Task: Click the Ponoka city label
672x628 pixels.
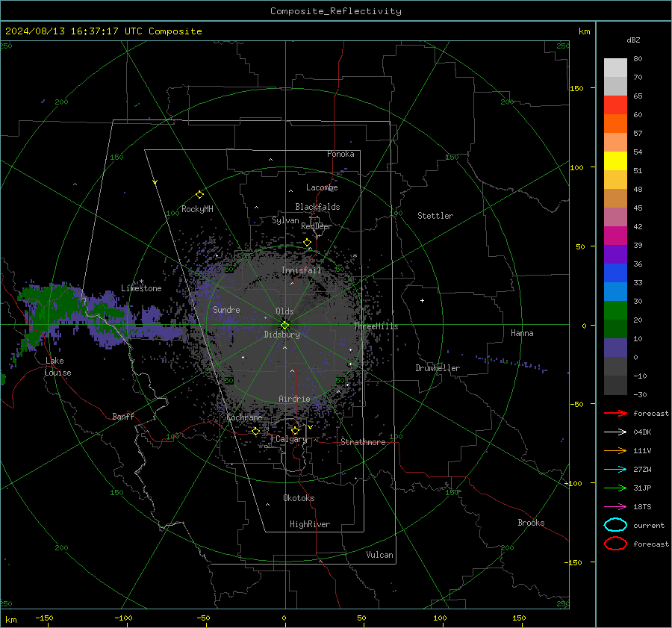Action: pos(340,154)
